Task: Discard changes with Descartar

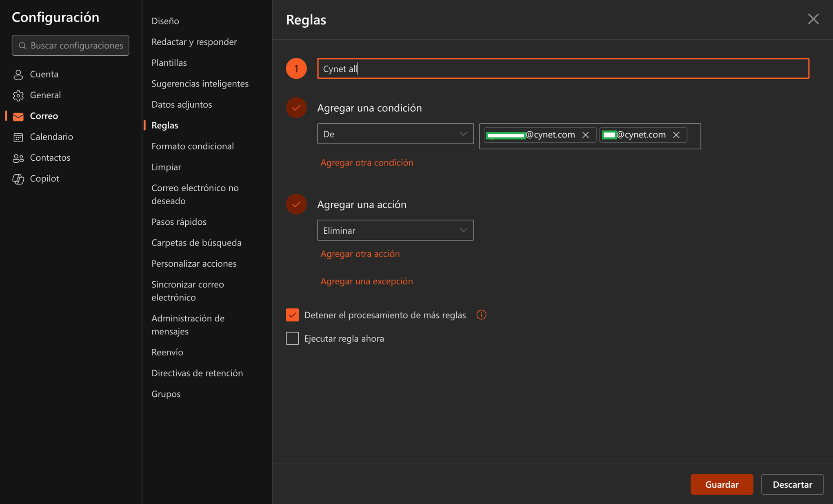Action: 792,484
